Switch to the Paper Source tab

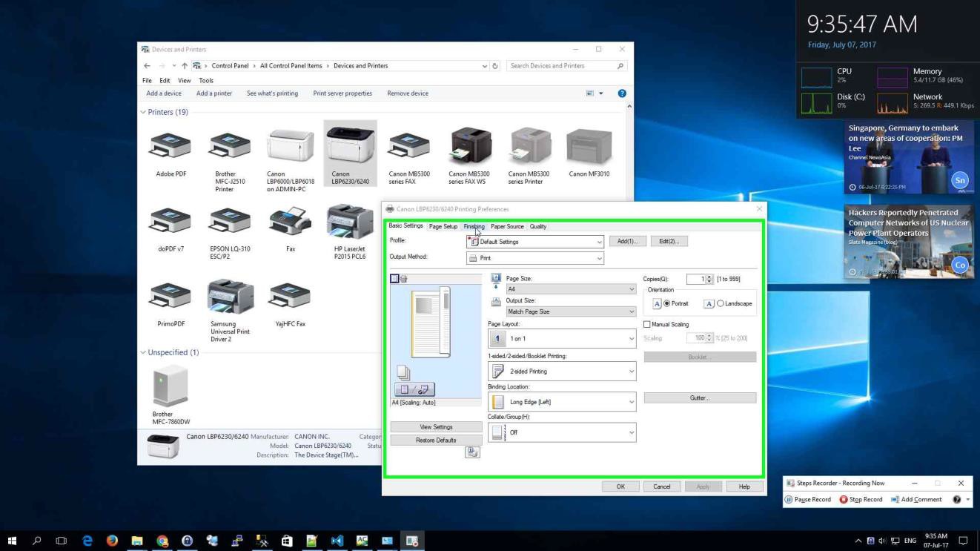507,226
